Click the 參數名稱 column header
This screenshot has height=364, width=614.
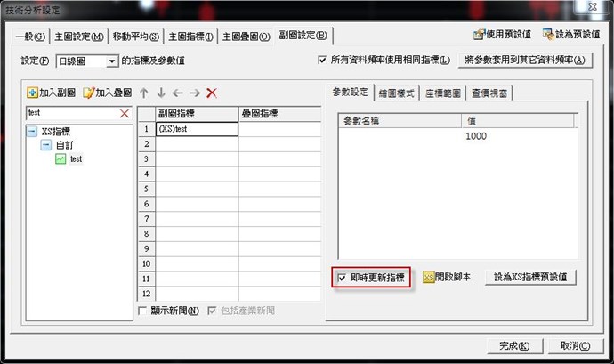pyautogui.click(x=400, y=121)
